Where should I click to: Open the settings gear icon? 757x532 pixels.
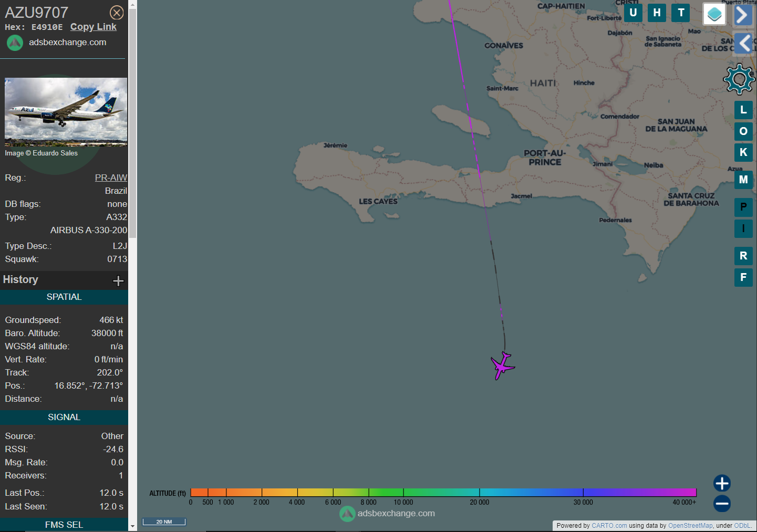click(x=739, y=79)
